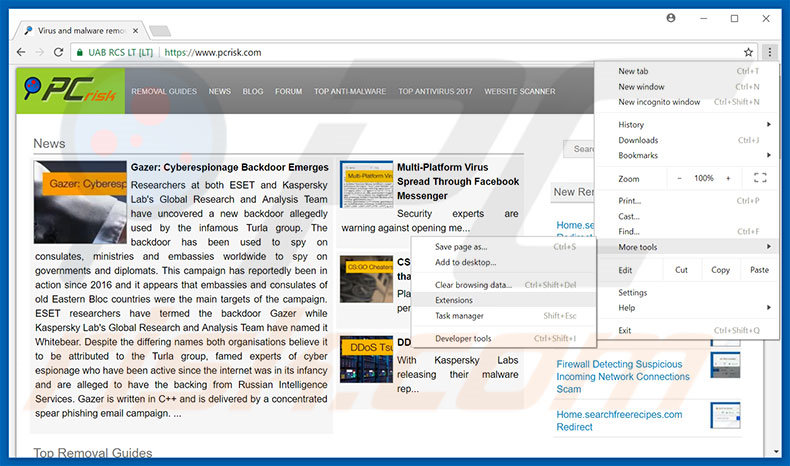The image size is (790, 466).
Task: Expand the History submenu
Action: tap(686, 124)
